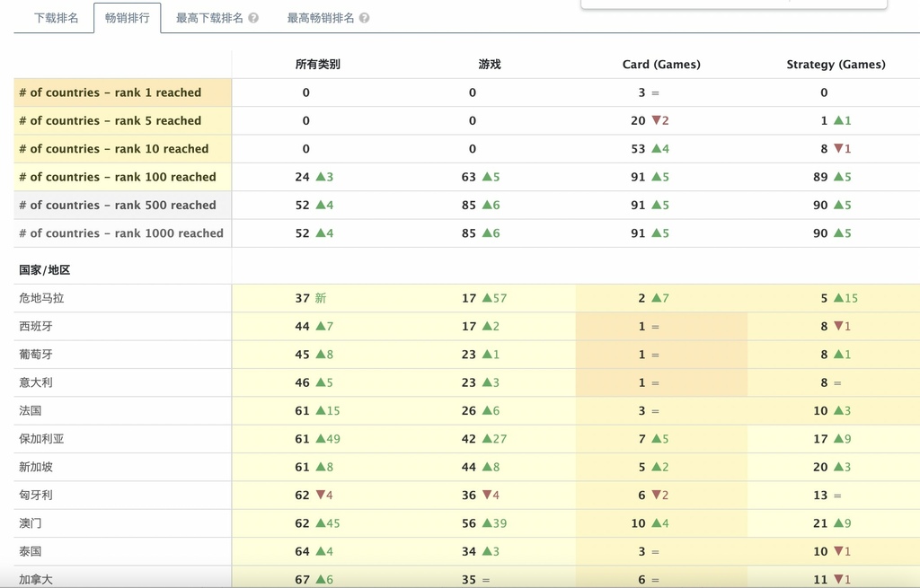
Task: Click the 保加利亚 country row
Action: pyautogui.click(x=467, y=438)
